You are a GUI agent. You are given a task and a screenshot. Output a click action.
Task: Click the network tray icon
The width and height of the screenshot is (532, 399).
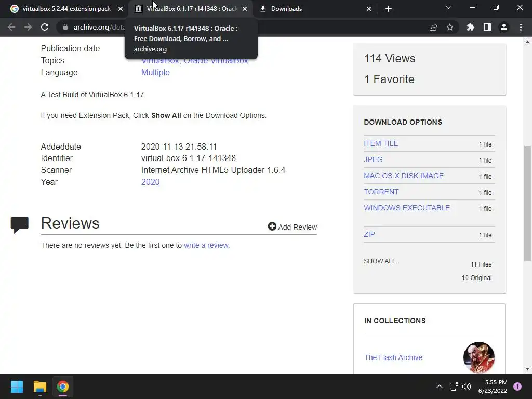(454, 387)
